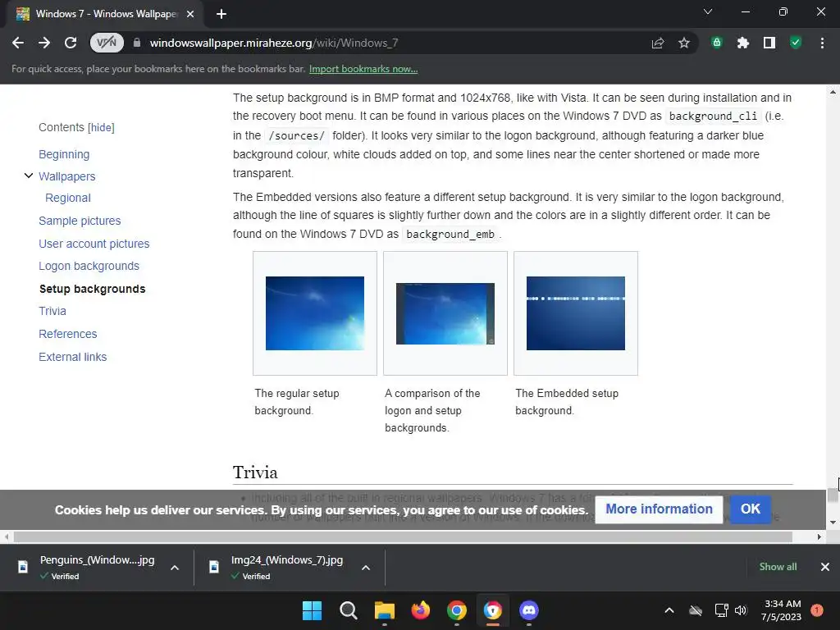Select Setup backgrounds in contents
840x630 pixels.
click(x=92, y=289)
